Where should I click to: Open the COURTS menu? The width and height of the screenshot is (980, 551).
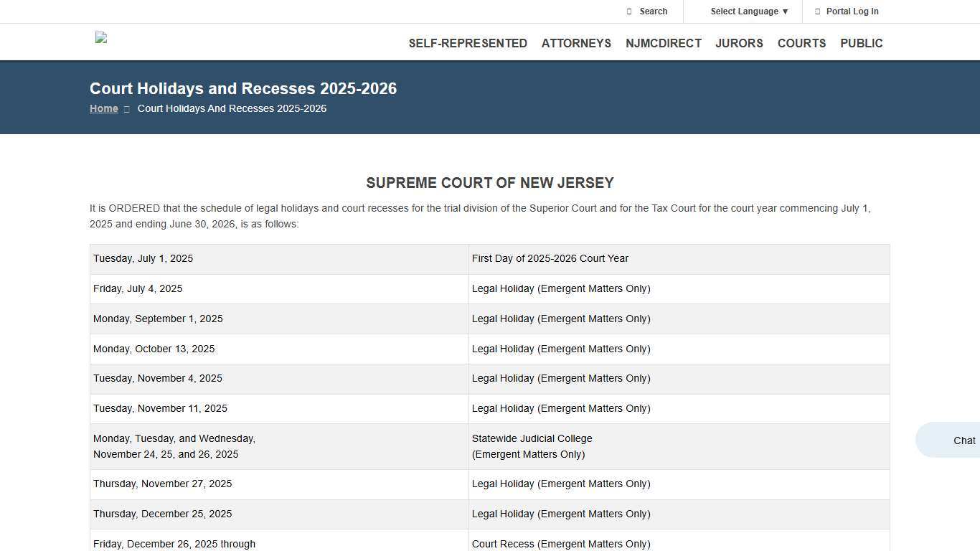(801, 43)
